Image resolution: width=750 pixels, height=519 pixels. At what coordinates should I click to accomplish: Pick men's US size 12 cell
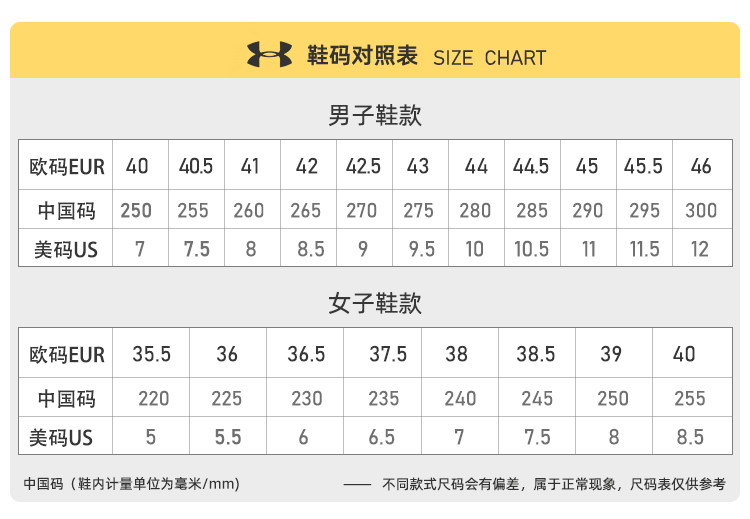pyautogui.click(x=701, y=249)
